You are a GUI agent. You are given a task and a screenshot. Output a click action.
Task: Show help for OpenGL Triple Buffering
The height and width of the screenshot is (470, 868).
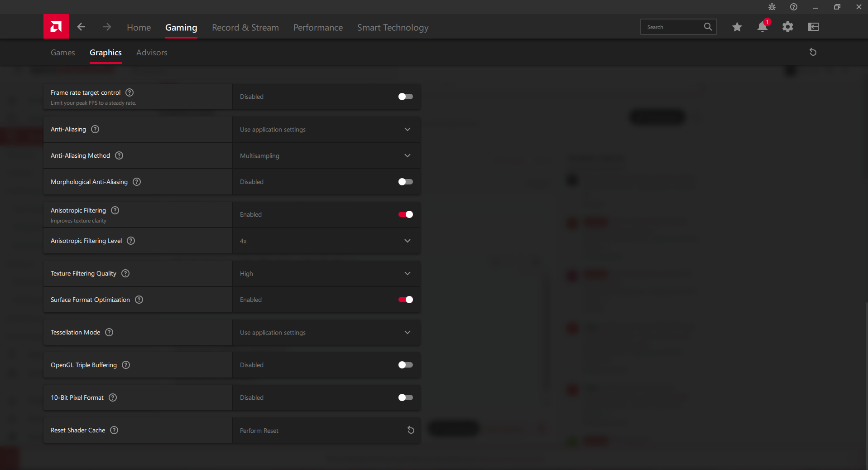click(126, 365)
